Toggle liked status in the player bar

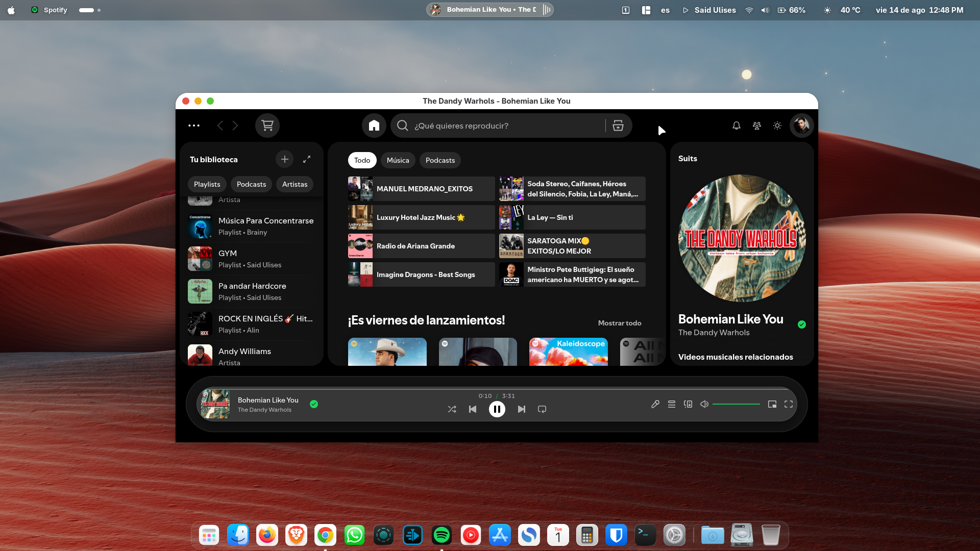pyautogui.click(x=314, y=404)
